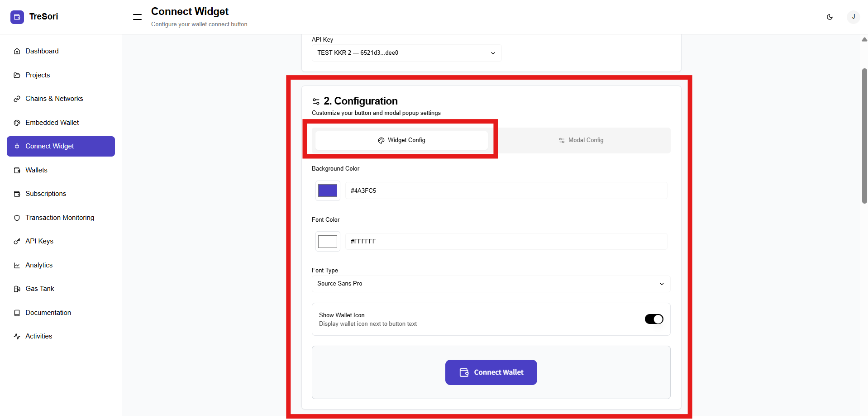The width and height of the screenshot is (868, 419).
Task: Select the Widget Config tab
Action: pyautogui.click(x=401, y=140)
